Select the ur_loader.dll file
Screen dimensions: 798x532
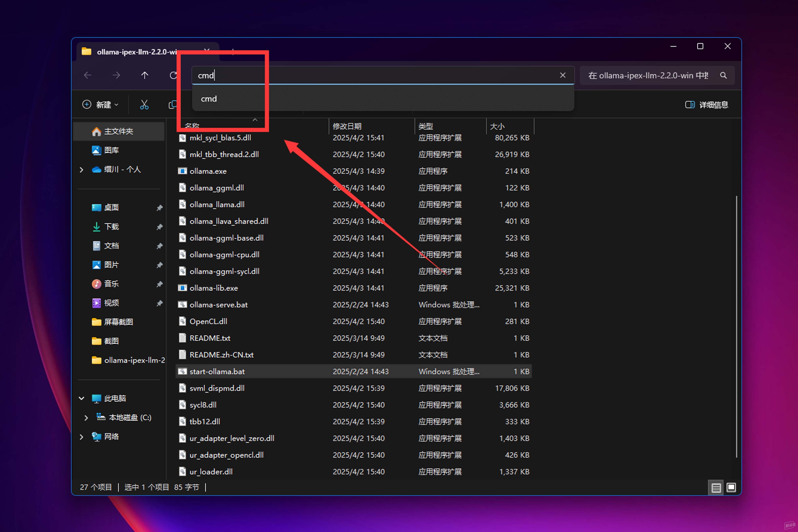tap(354, 471)
